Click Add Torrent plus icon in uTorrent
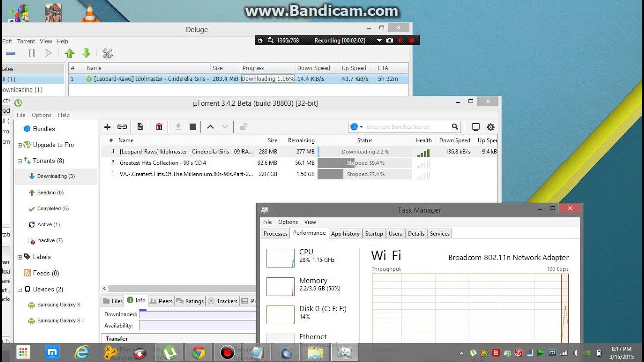Image resolution: width=644 pixels, height=362 pixels. (x=107, y=127)
